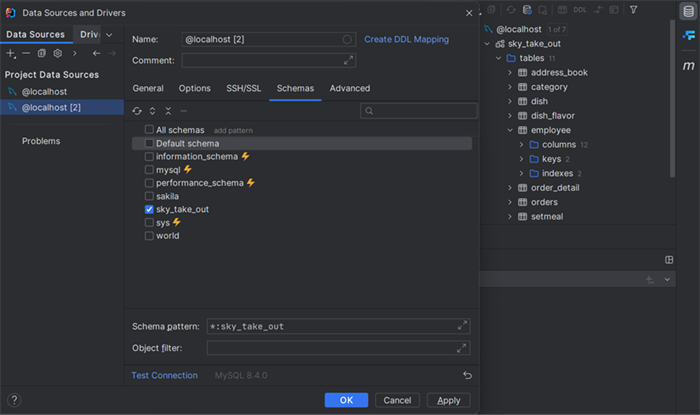Click the refresh icon in Database toolbar
This screenshot has height=415, width=700.
[511, 10]
